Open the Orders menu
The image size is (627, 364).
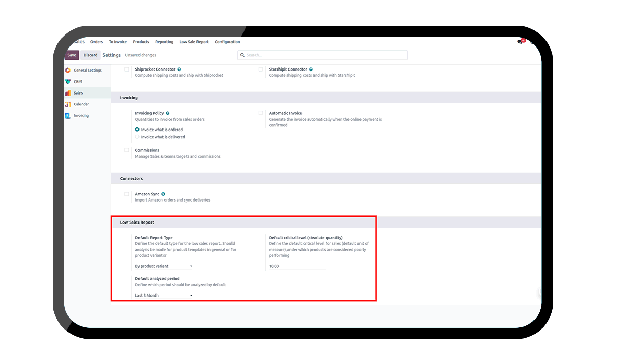pos(97,42)
